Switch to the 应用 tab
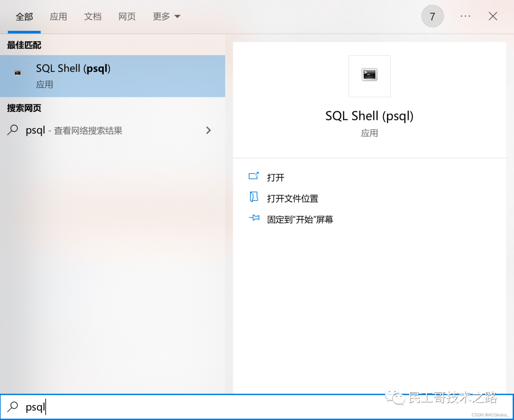The image size is (514, 420). (x=59, y=16)
